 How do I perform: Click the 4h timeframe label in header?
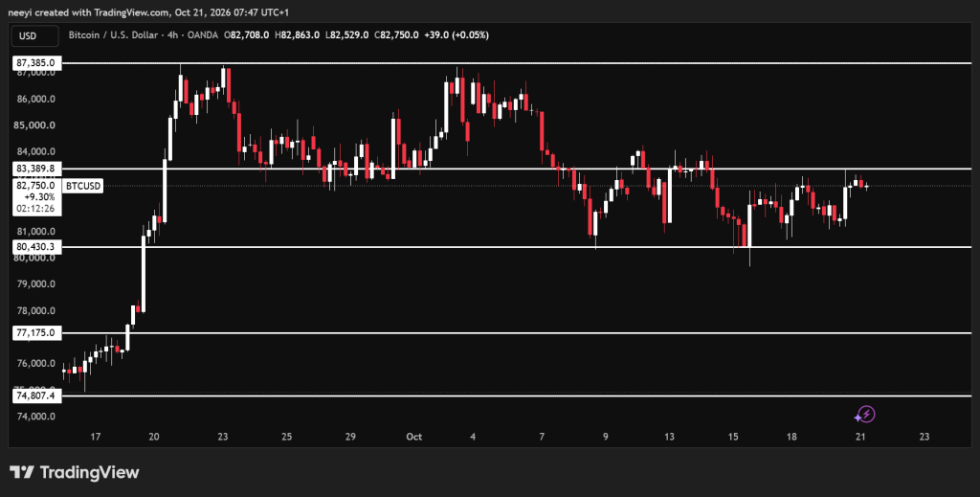click(172, 35)
